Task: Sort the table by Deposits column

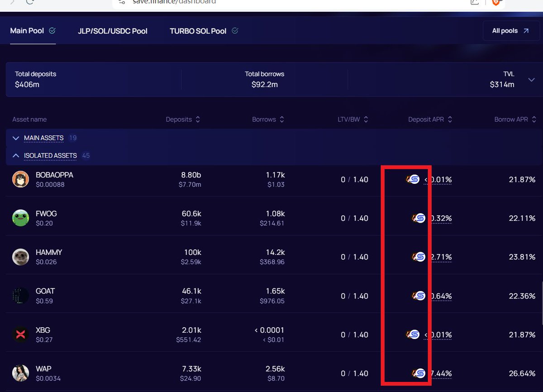Action: tap(183, 120)
